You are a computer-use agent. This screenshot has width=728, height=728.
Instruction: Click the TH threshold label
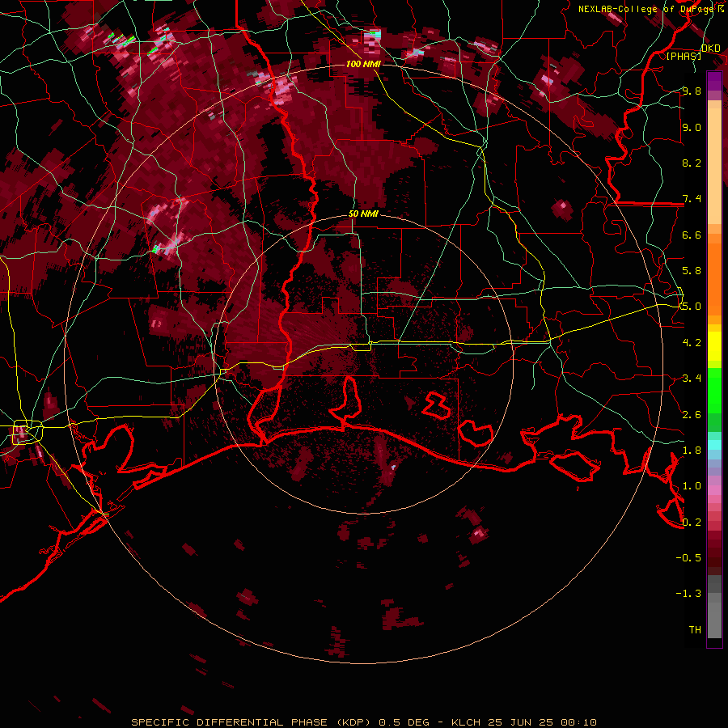tap(695, 629)
